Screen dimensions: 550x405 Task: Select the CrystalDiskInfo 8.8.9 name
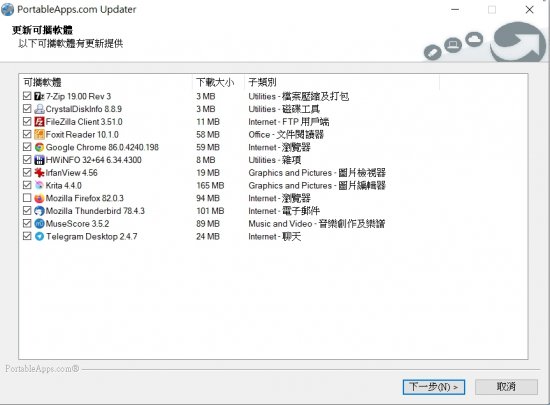[x=83, y=109]
